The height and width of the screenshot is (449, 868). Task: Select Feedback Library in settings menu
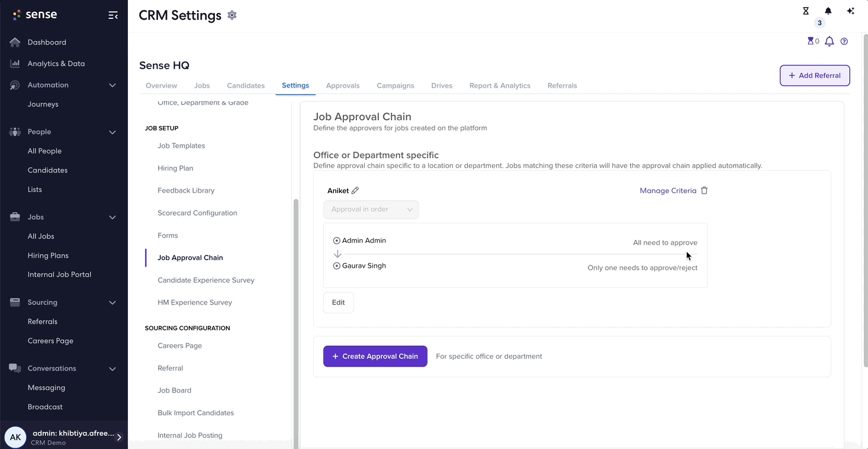point(186,191)
